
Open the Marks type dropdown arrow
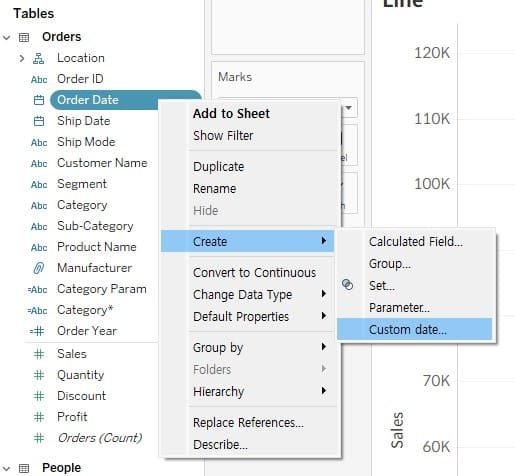[x=349, y=108]
